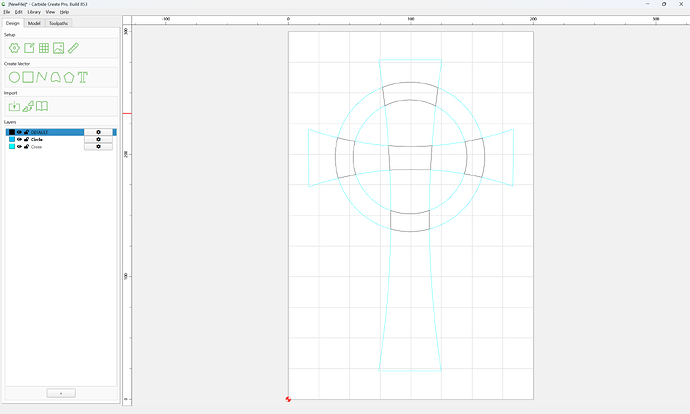Open the View menu
Screen dimensions: 690x414
[50, 12]
